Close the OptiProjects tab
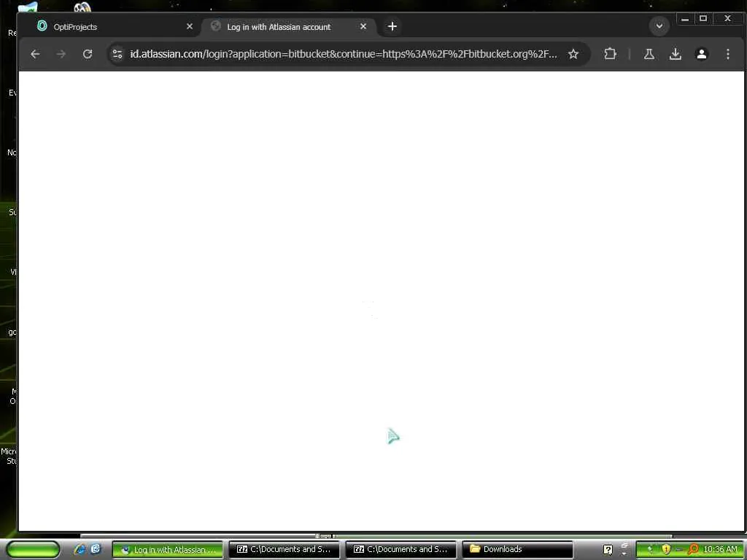The height and width of the screenshot is (560, 747). pos(190,27)
